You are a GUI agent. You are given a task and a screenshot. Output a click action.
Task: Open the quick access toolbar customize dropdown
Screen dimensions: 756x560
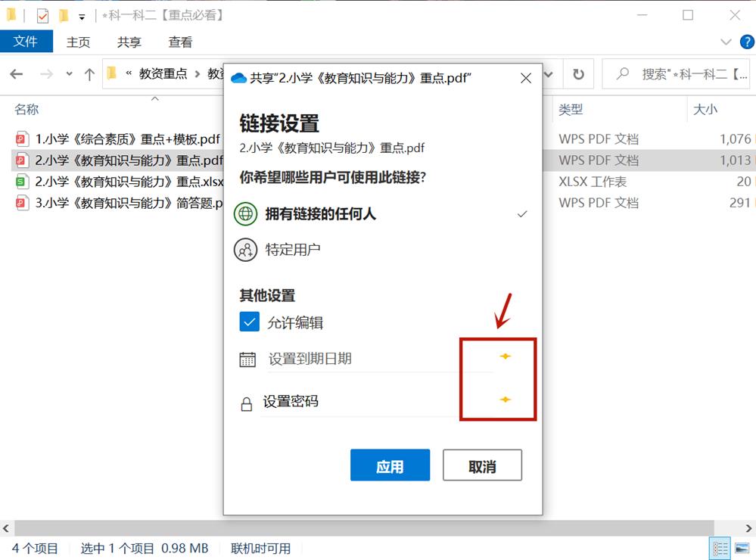(82, 15)
